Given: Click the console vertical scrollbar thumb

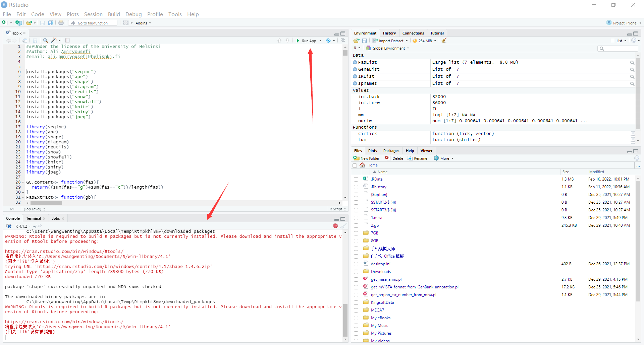Looking at the screenshot, I should [345, 320].
